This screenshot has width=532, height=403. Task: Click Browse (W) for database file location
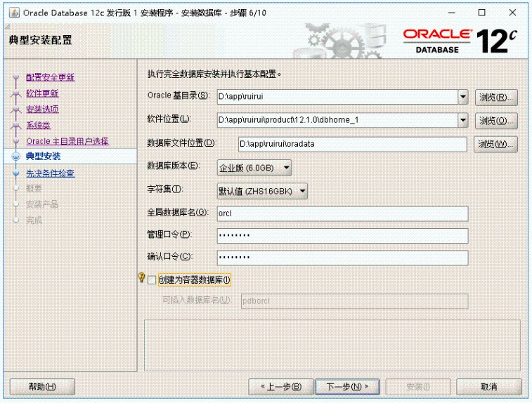pyautogui.click(x=495, y=145)
